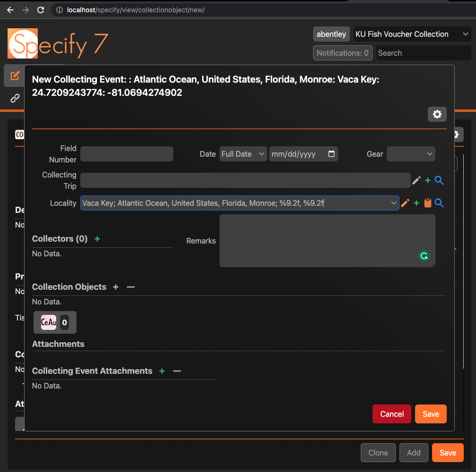
Task: Add a Collecting Event Attachment
Action: [161, 371]
